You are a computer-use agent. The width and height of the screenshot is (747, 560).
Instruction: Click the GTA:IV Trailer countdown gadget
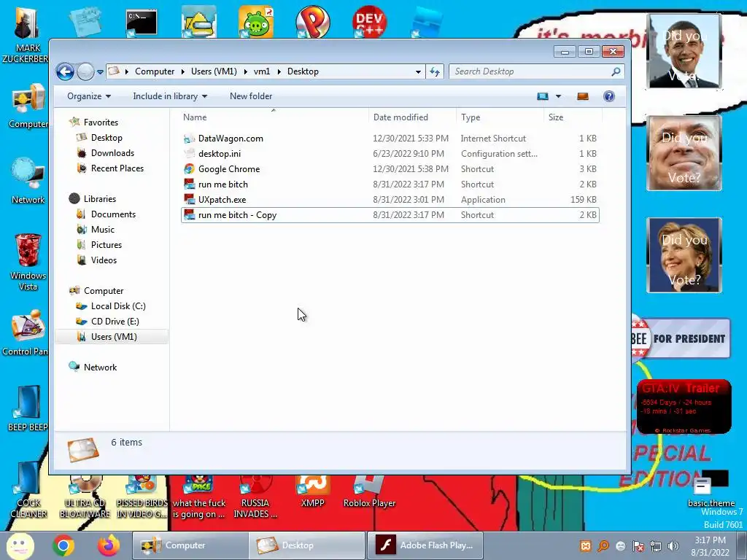click(684, 407)
